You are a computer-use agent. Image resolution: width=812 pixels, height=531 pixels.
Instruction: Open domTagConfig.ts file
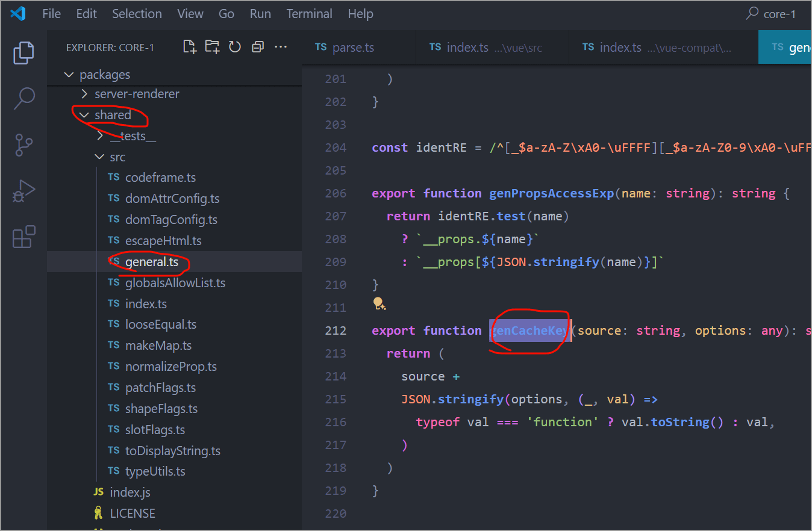(171, 220)
